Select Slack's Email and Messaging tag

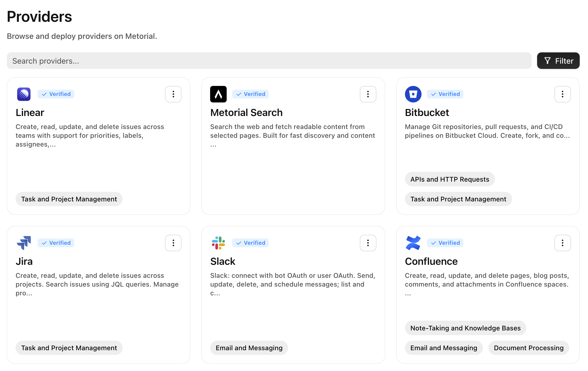249,348
